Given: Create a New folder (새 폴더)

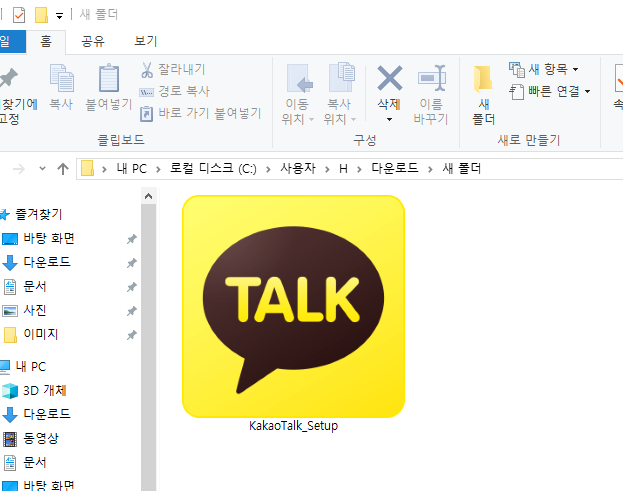Looking at the screenshot, I should click(484, 95).
